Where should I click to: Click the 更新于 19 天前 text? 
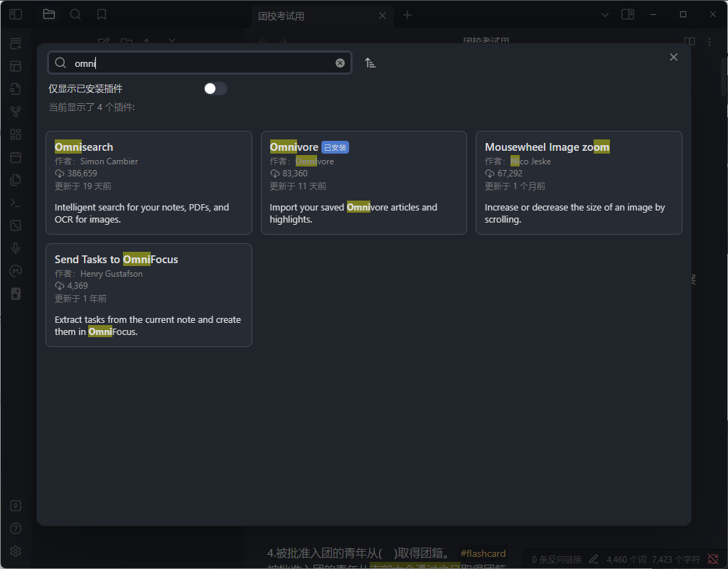[x=82, y=186]
